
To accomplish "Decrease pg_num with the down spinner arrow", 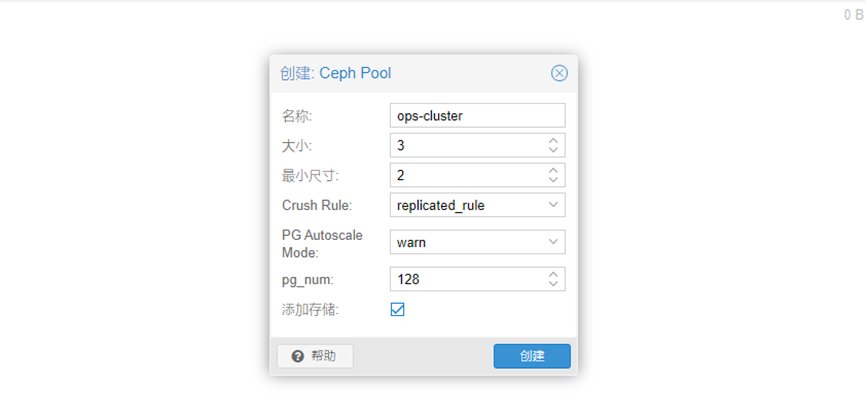I will pos(553,284).
